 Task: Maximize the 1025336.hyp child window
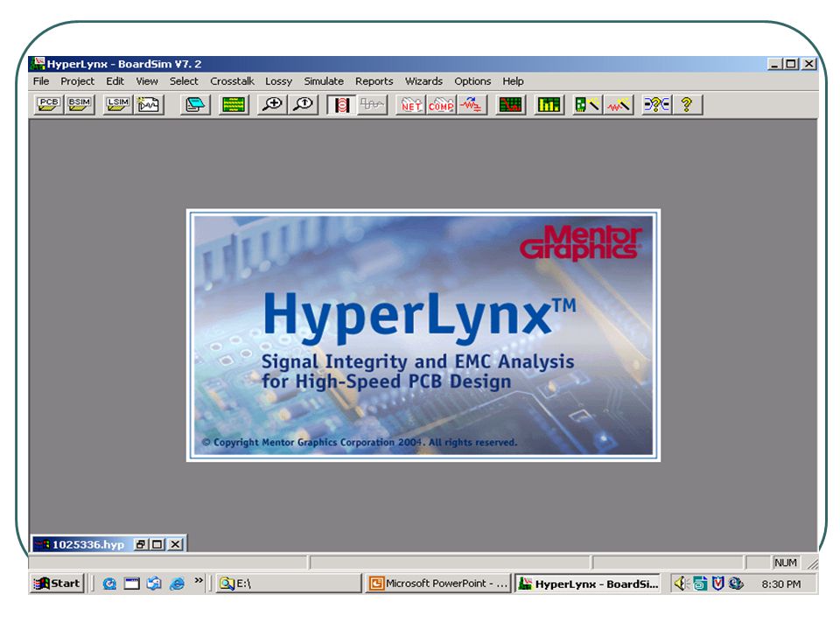(157, 544)
